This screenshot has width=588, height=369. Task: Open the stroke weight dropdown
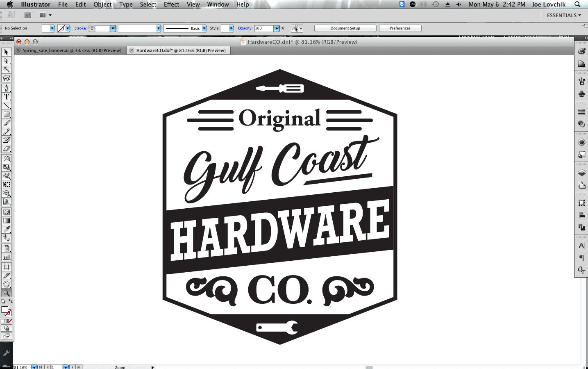(113, 28)
